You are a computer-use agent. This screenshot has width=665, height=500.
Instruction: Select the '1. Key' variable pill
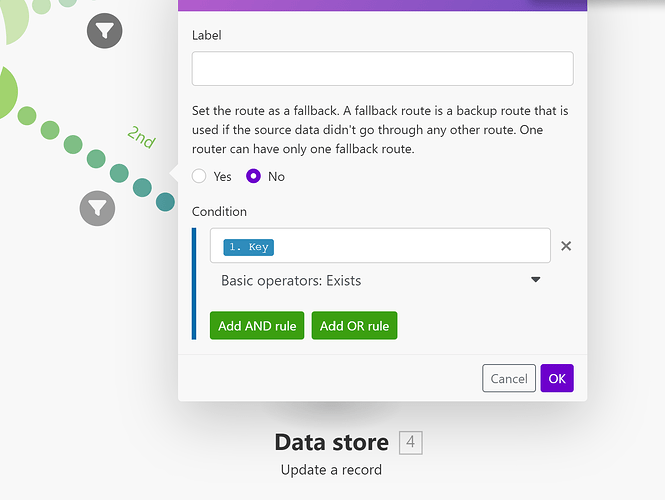(x=249, y=247)
